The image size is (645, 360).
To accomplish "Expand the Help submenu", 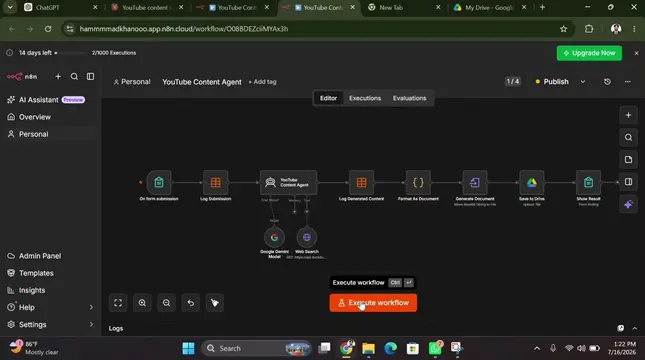I will point(91,307).
